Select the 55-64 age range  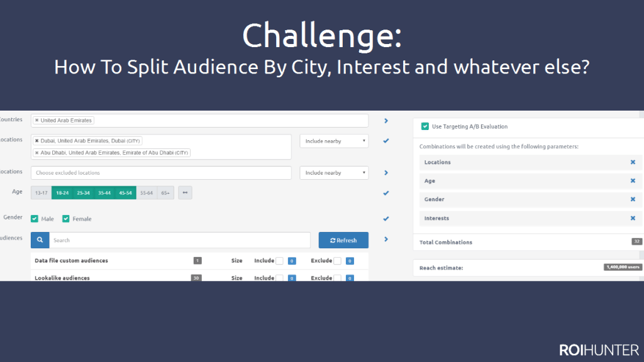pyautogui.click(x=146, y=193)
